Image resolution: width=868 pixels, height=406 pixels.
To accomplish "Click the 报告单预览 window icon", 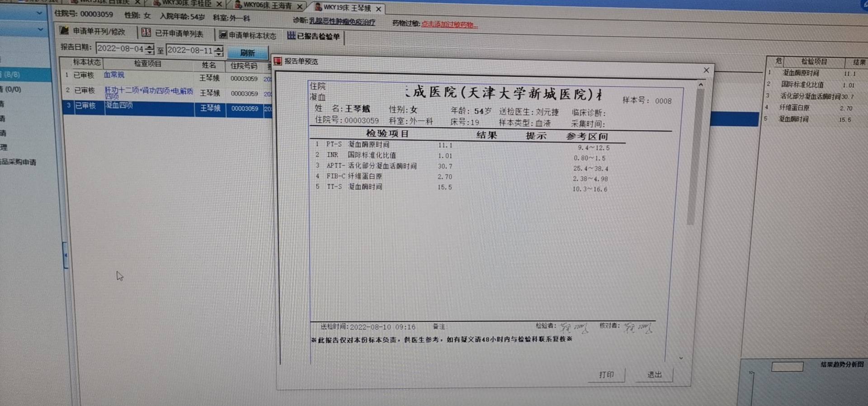I will click(278, 61).
